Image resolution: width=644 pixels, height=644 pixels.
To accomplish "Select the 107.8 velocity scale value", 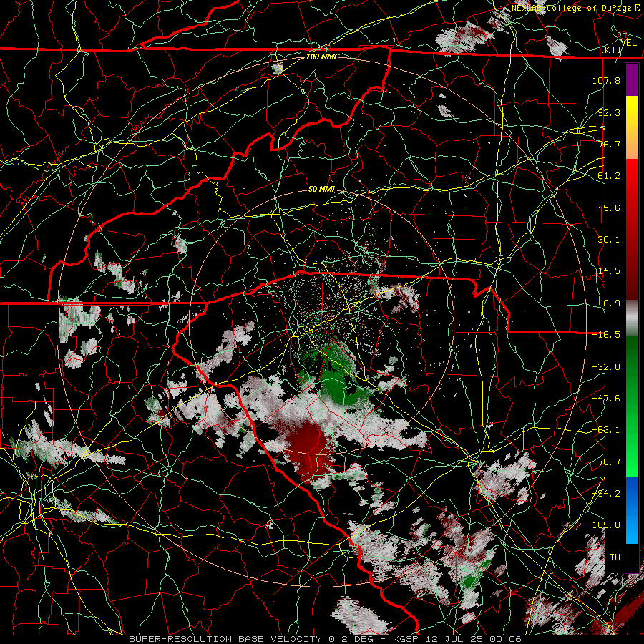I will tap(606, 80).
